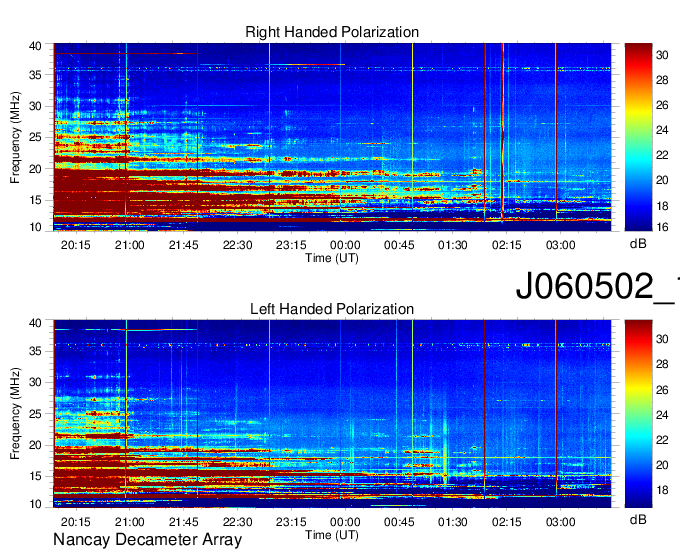Screen dimensions: 680x552
Task: Click the "03:00" tick under the Right Handed plot
Action: tap(560, 245)
